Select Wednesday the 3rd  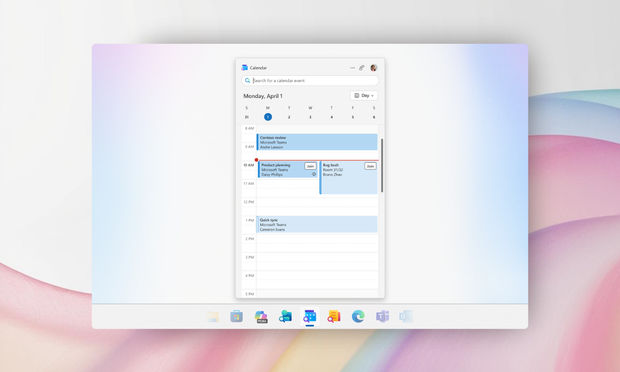point(310,117)
